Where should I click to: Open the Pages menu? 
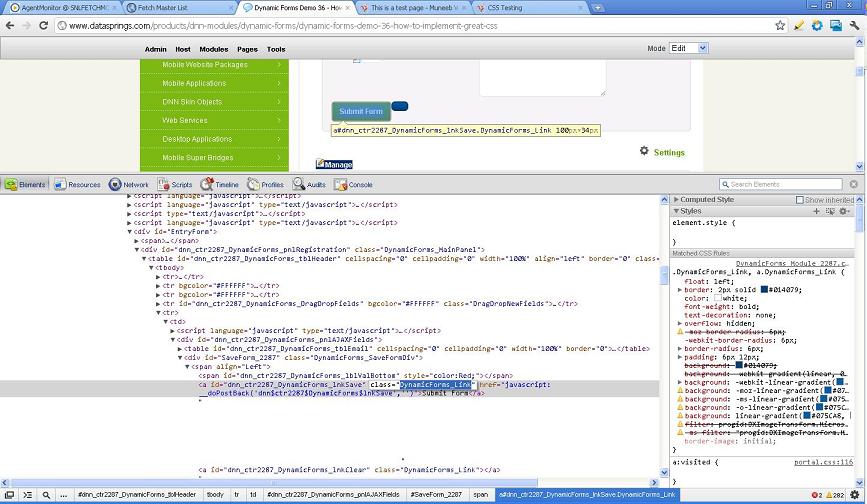coord(247,49)
